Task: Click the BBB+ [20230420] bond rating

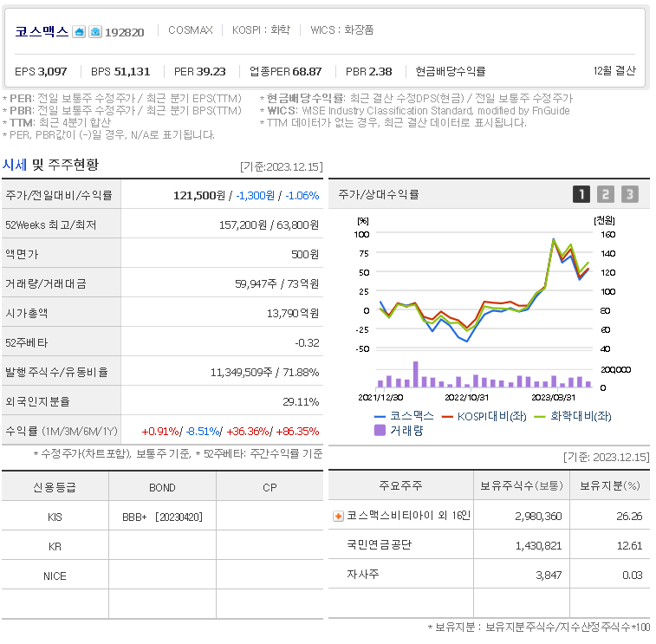Action: pyautogui.click(x=162, y=517)
